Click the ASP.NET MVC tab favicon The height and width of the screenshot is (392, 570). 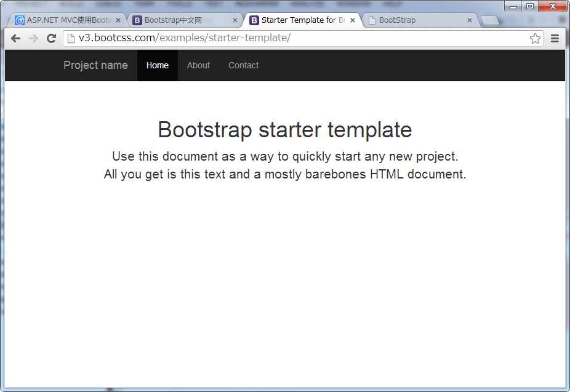click(x=20, y=20)
